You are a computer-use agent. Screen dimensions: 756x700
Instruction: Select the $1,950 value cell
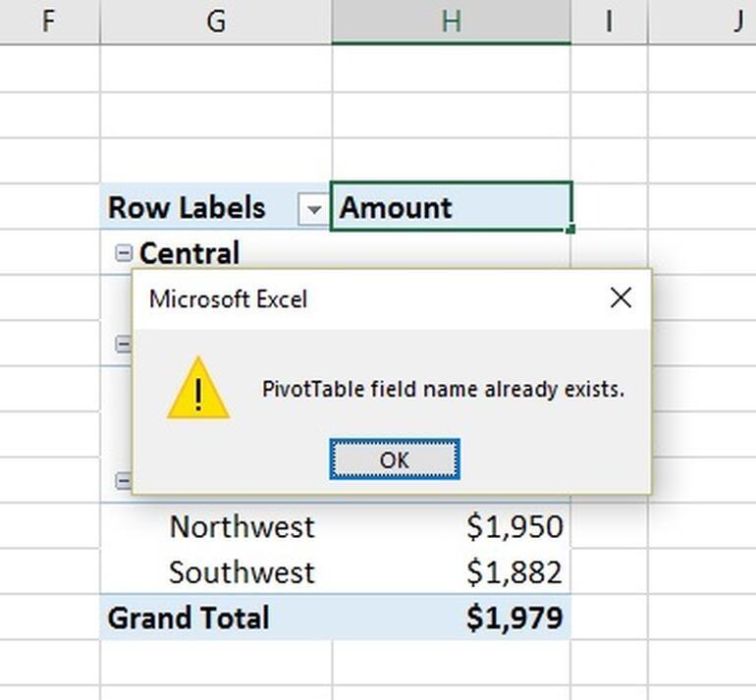point(451,526)
